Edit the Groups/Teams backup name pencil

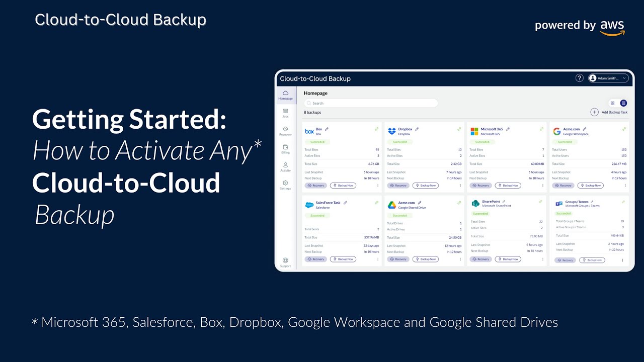(592, 202)
